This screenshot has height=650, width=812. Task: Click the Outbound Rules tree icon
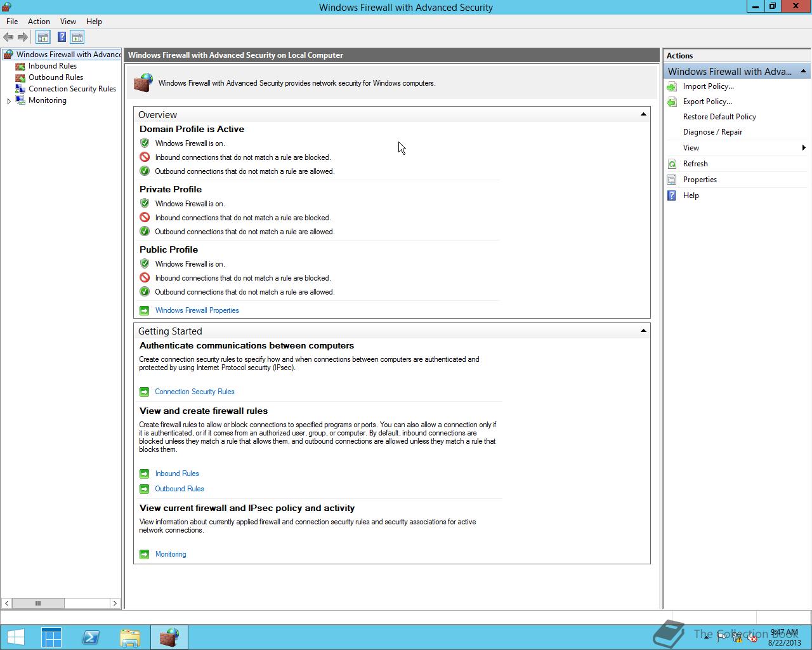[20, 77]
